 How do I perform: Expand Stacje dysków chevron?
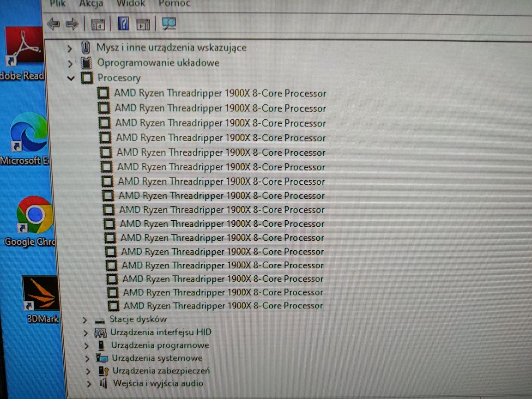85,320
